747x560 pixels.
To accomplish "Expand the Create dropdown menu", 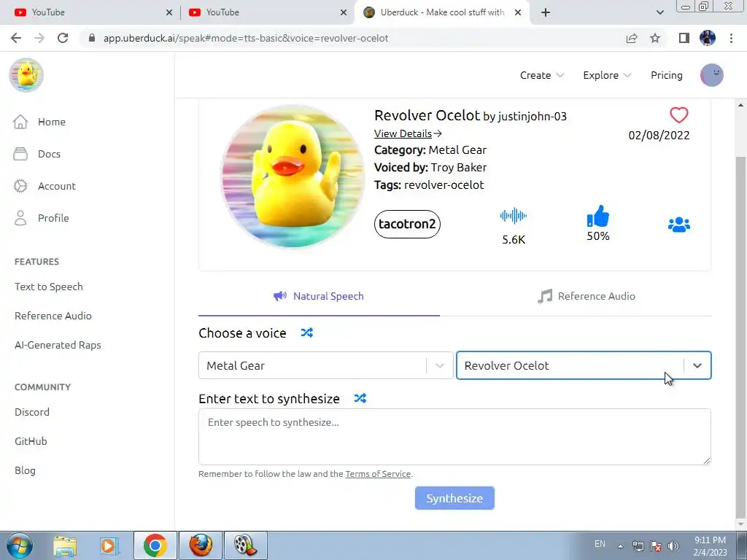I will pyautogui.click(x=542, y=75).
